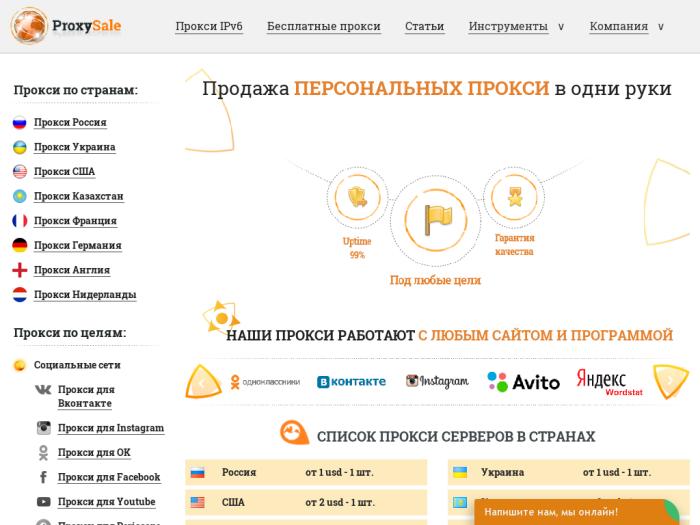700x525 pixels.
Task: Click Россия price от 1 usd - 1 шт.
Action: pos(339,472)
